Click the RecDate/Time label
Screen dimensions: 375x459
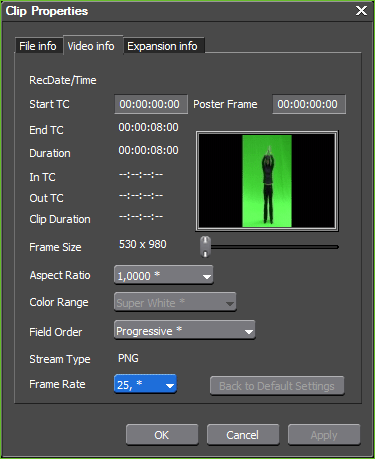63,80
